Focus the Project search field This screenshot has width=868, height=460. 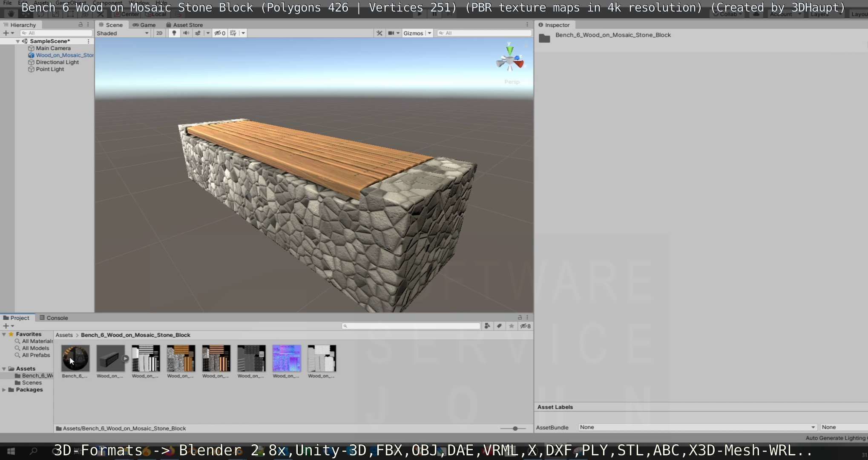click(x=411, y=326)
